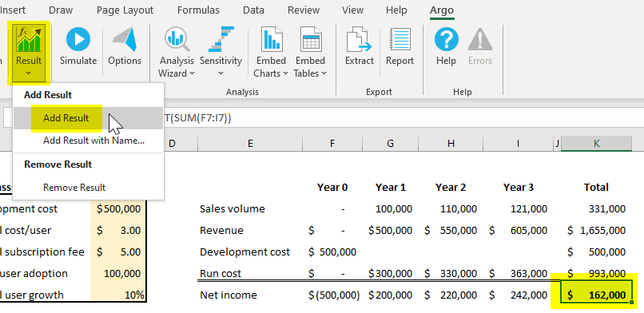Screen dimensions: 644x313
Task: Select the $5.00 subscription fee cell
Action: coord(118,252)
